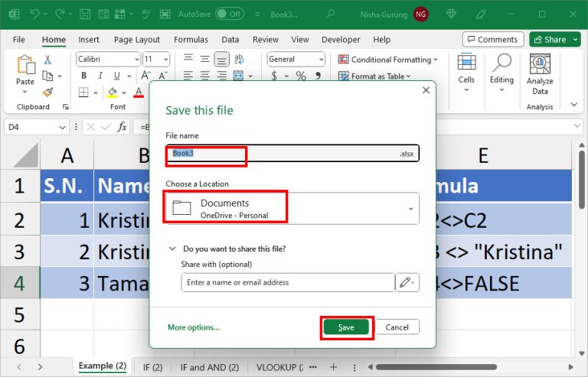Open the search magnifier in title bar
This screenshot has height=377, width=588.
pyautogui.click(x=330, y=15)
